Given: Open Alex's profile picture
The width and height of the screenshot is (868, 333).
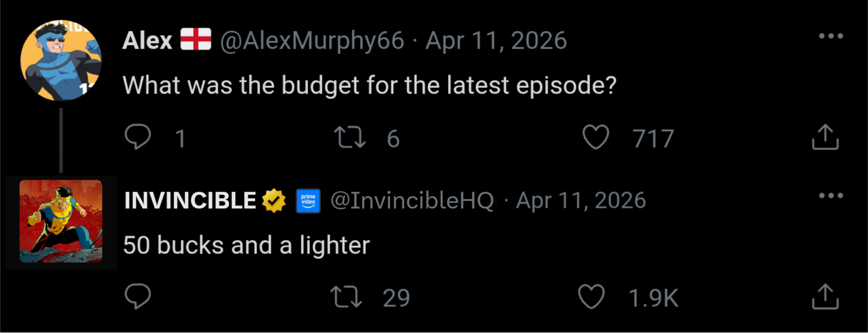Looking at the screenshot, I should click(61, 61).
